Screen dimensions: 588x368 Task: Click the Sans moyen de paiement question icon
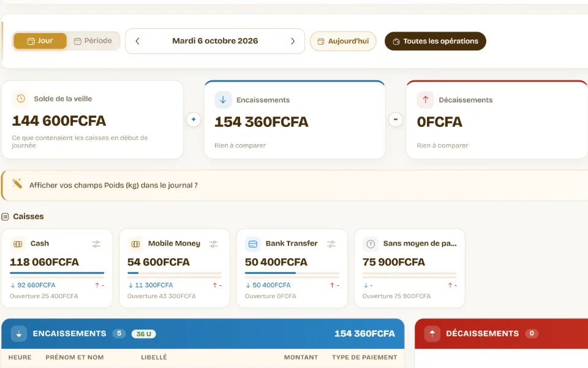pyautogui.click(x=371, y=244)
